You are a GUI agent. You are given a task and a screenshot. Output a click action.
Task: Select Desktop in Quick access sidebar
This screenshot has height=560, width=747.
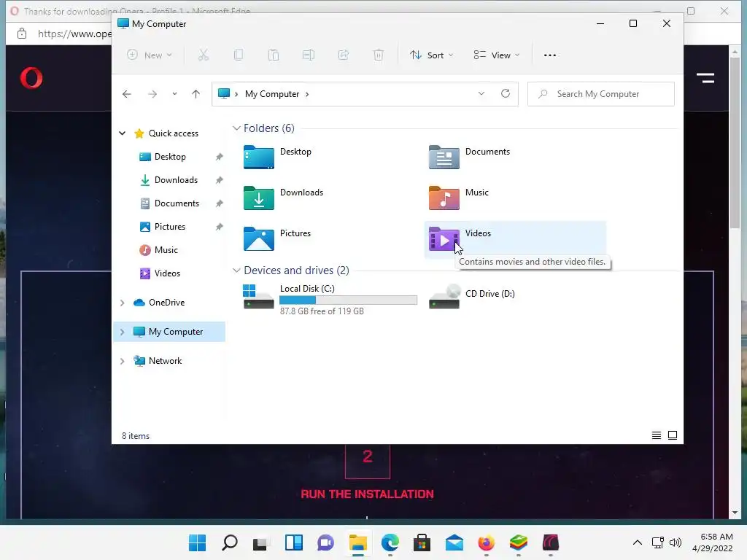(169, 157)
